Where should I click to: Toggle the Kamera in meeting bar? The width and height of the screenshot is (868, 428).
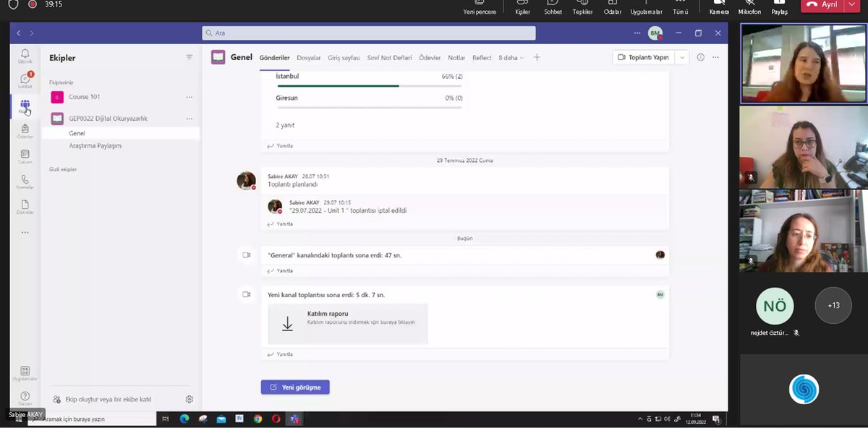point(719,8)
